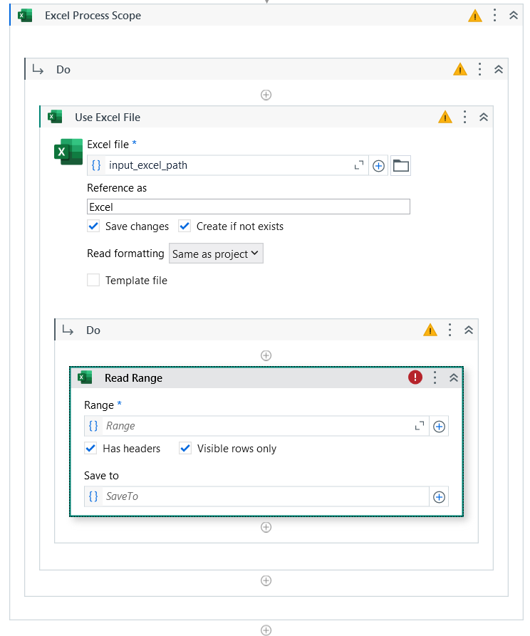Open the Read formatting dropdown
530x636 pixels.
(216, 254)
